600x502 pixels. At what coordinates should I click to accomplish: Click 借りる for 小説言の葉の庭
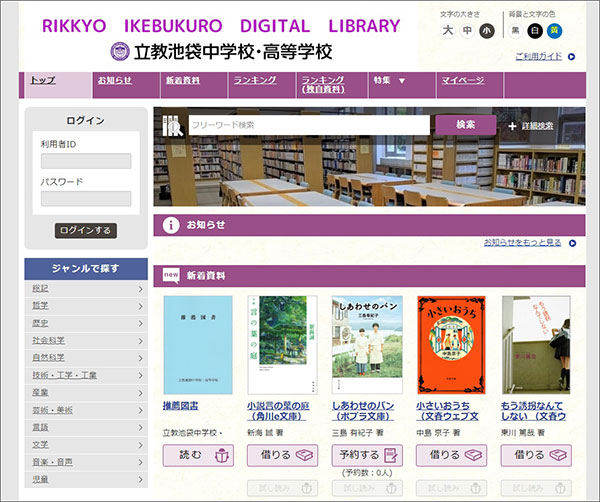coord(282,455)
